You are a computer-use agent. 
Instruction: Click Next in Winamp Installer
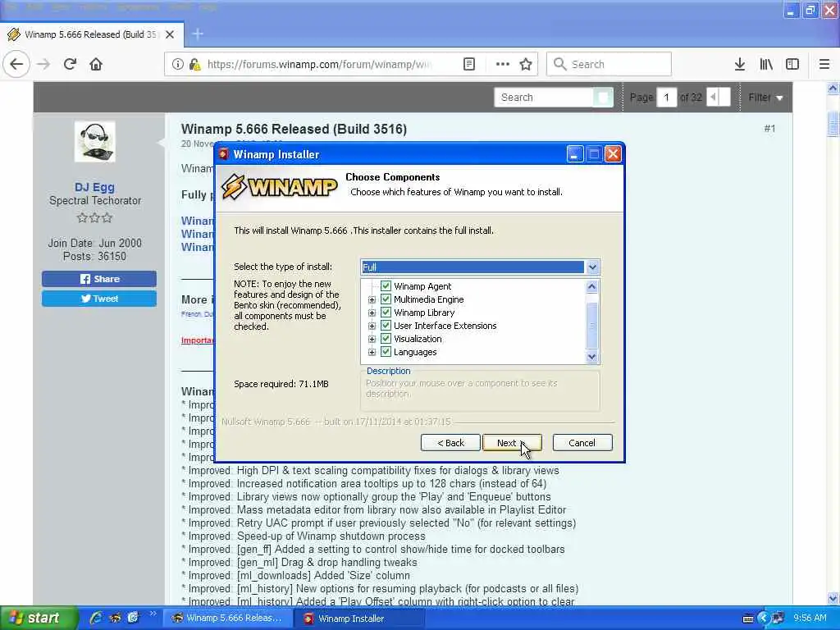click(x=512, y=443)
